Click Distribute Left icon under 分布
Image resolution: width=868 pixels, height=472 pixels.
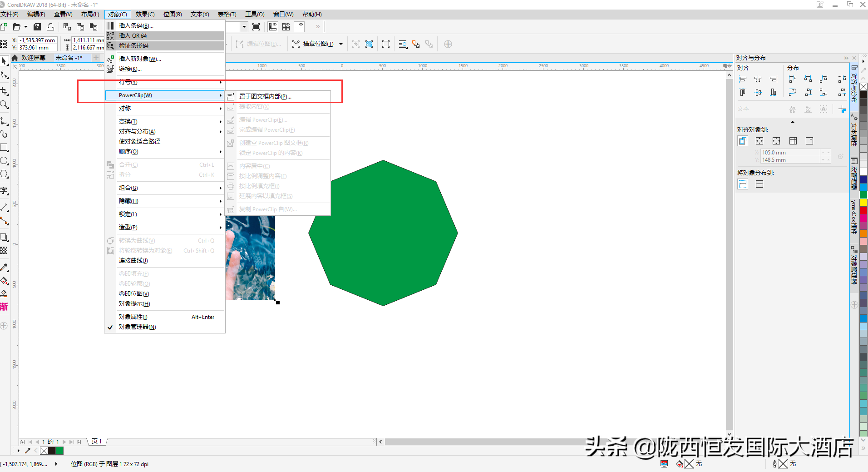[x=793, y=79]
